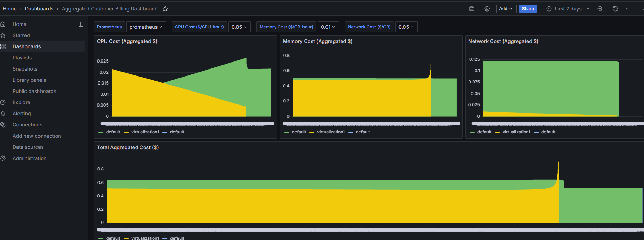The height and width of the screenshot is (240, 644).
Task: Open Library panels in sidebar
Action: pos(29,80)
